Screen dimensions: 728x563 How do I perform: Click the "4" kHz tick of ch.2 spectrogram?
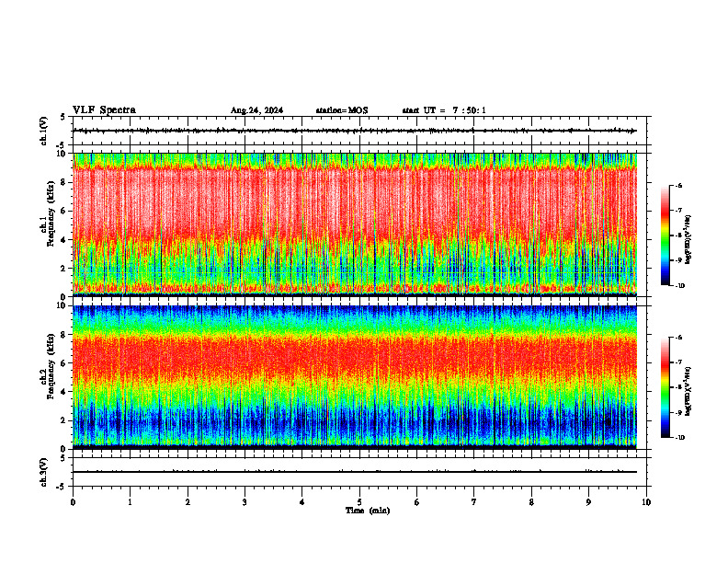[x=63, y=392]
